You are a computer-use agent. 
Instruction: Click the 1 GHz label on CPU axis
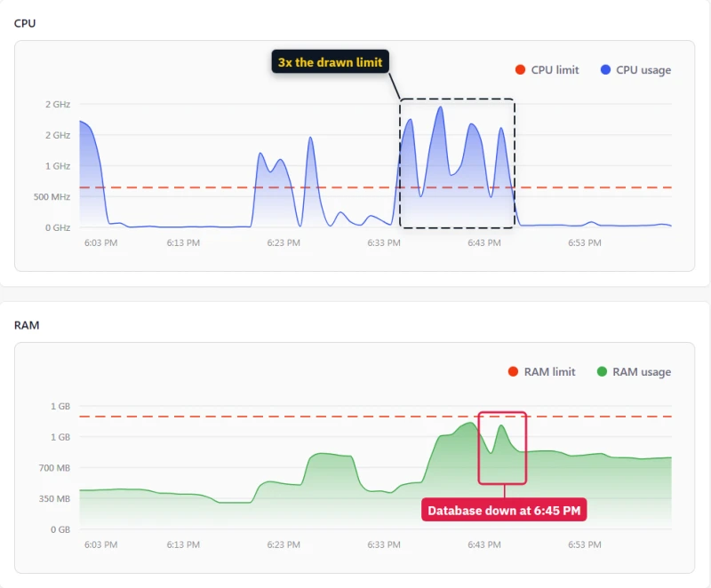tap(58, 166)
